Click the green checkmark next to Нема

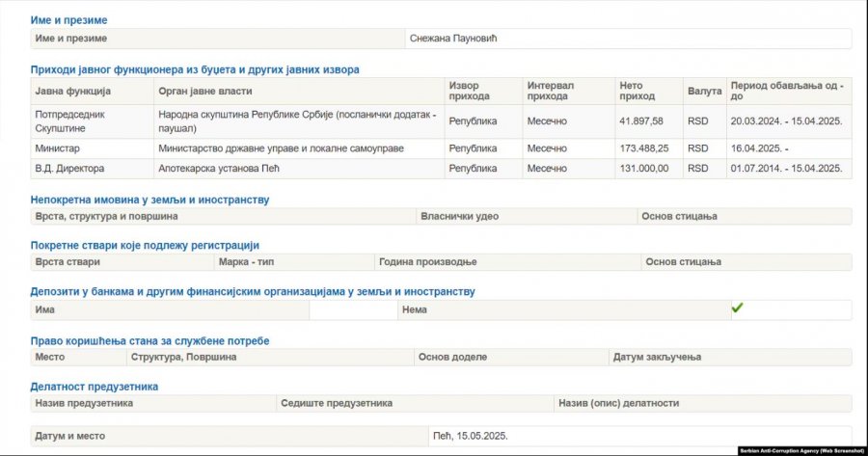click(x=737, y=308)
